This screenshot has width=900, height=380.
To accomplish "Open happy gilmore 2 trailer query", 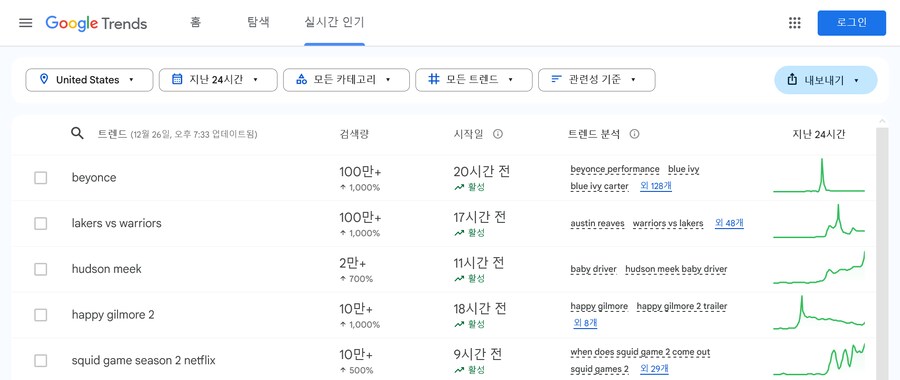I will [682, 307].
